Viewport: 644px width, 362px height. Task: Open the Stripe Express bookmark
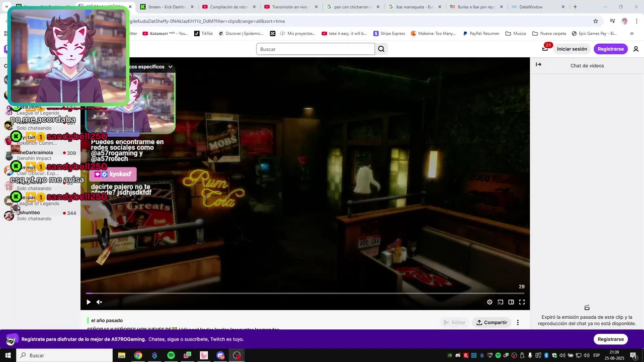[x=389, y=34]
